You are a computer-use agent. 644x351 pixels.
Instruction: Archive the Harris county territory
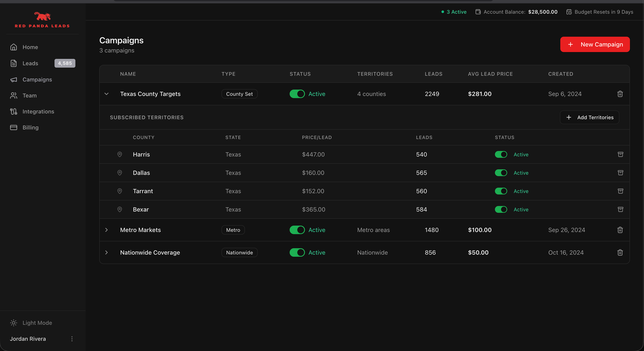(620, 155)
